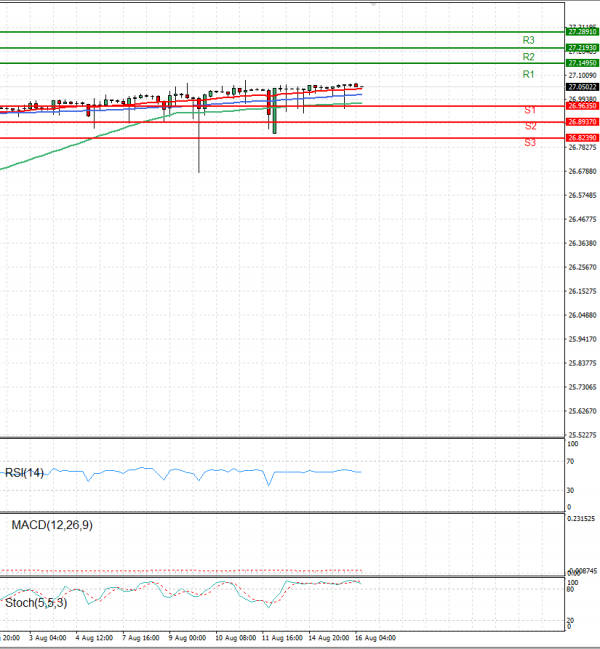Click the 3 Aug 04:00 time label
Screen dimensions: 600x649
(48, 638)
